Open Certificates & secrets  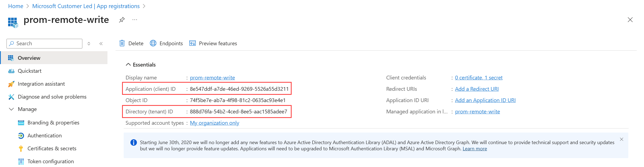[x=52, y=148]
